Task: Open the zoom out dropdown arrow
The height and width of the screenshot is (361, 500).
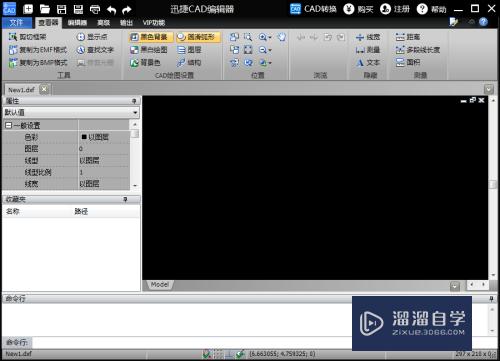Action: pos(270,50)
